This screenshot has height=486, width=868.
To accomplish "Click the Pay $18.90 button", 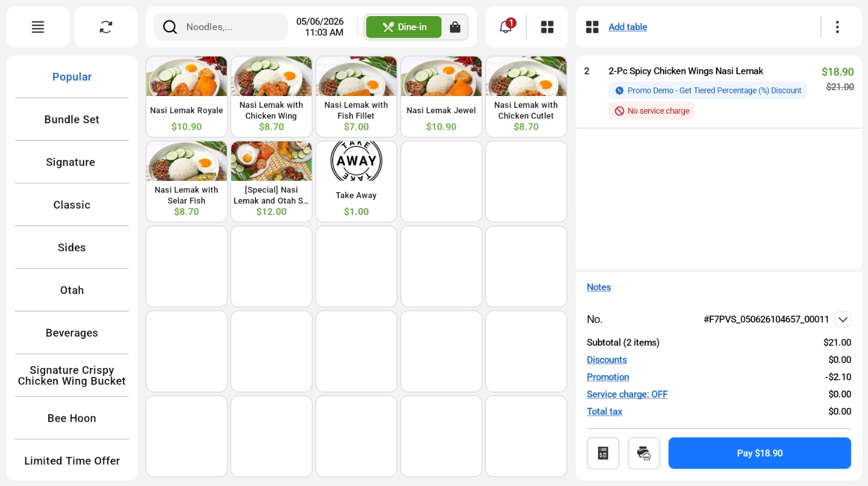I will coord(760,453).
